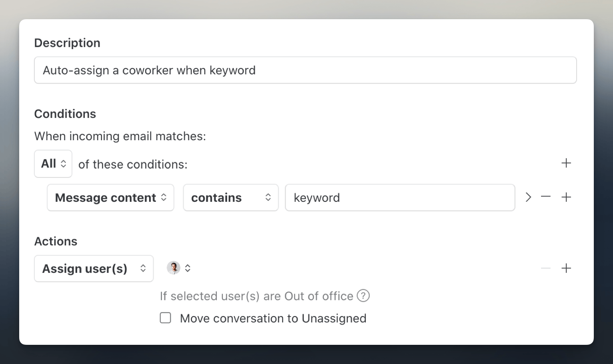Image resolution: width=613 pixels, height=364 pixels.
Task: Click the assigned user's avatar
Action: [x=173, y=268]
